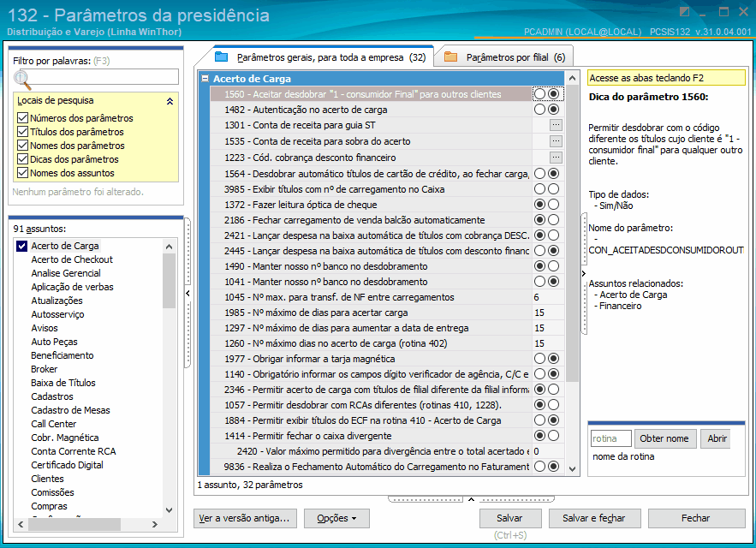Click the Abrir button

[717, 438]
